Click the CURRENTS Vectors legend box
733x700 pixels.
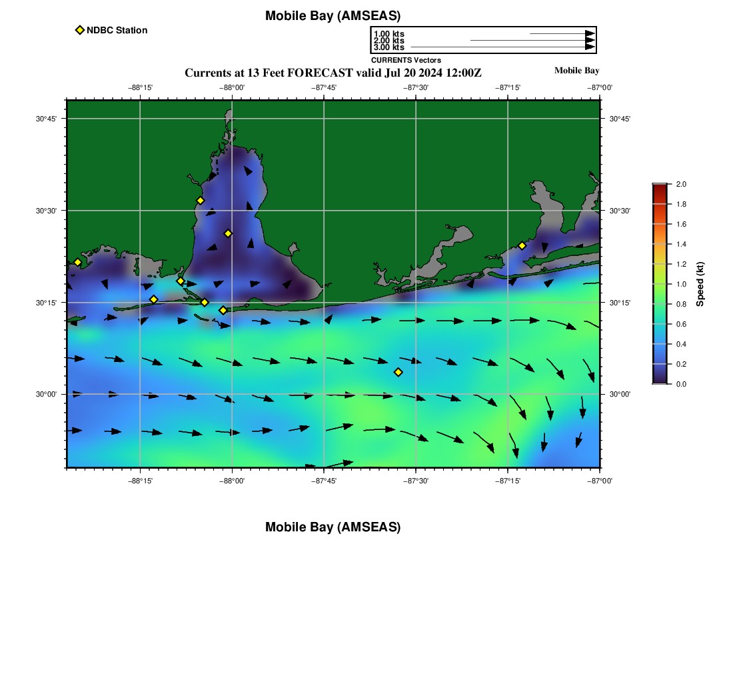pos(483,40)
